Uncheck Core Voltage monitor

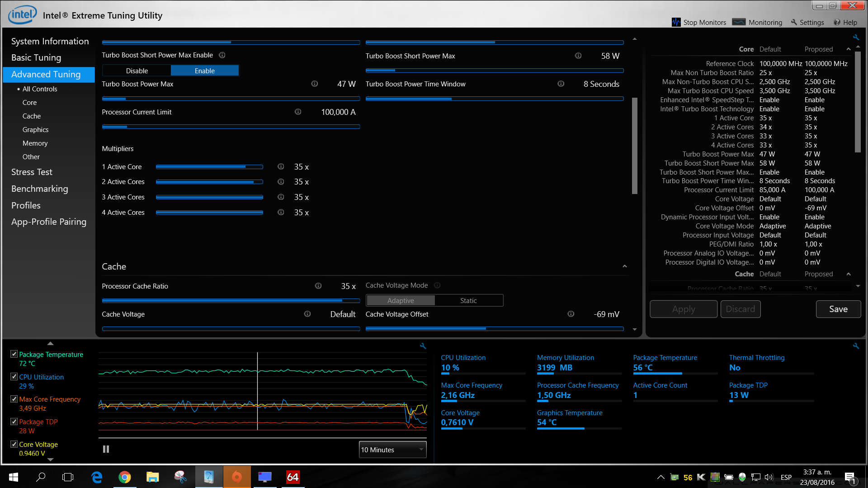(14, 444)
